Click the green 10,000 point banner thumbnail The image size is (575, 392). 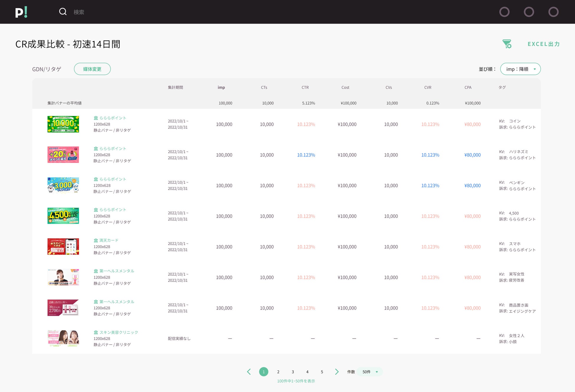pyautogui.click(x=63, y=124)
